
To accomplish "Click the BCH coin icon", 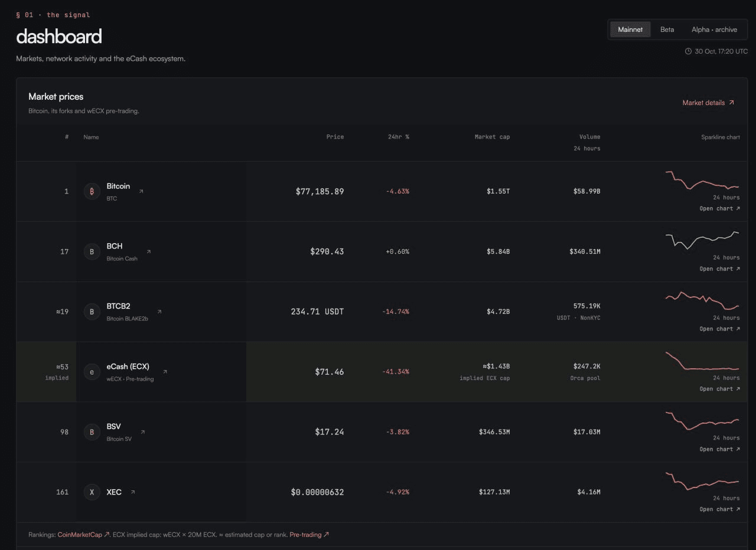I will pos(92,251).
